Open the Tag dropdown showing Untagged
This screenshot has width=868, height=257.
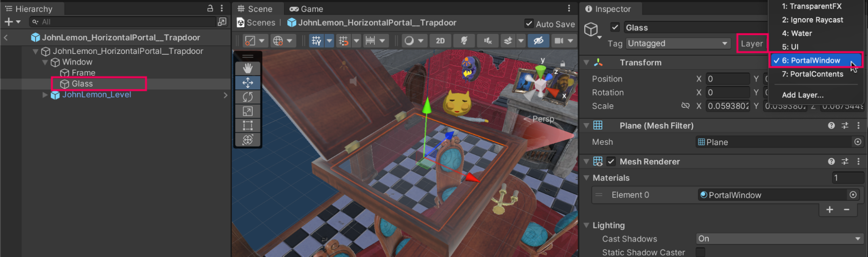point(677,43)
